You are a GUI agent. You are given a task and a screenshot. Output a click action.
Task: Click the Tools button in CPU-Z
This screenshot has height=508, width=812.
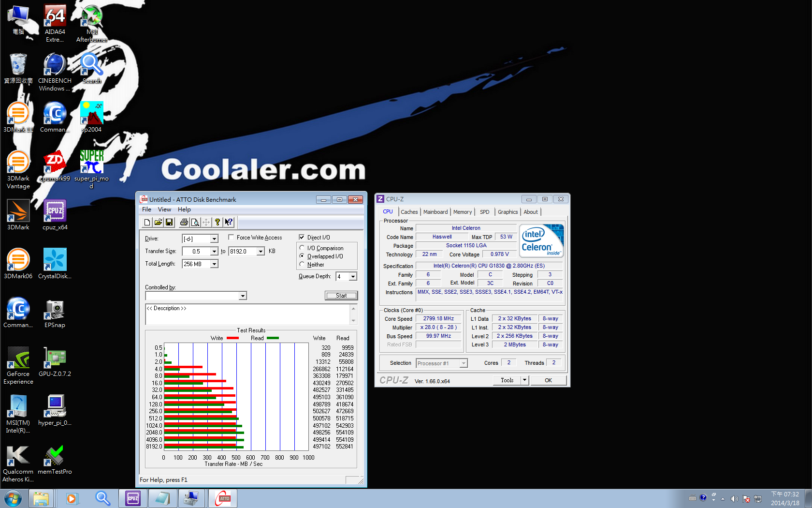click(507, 380)
